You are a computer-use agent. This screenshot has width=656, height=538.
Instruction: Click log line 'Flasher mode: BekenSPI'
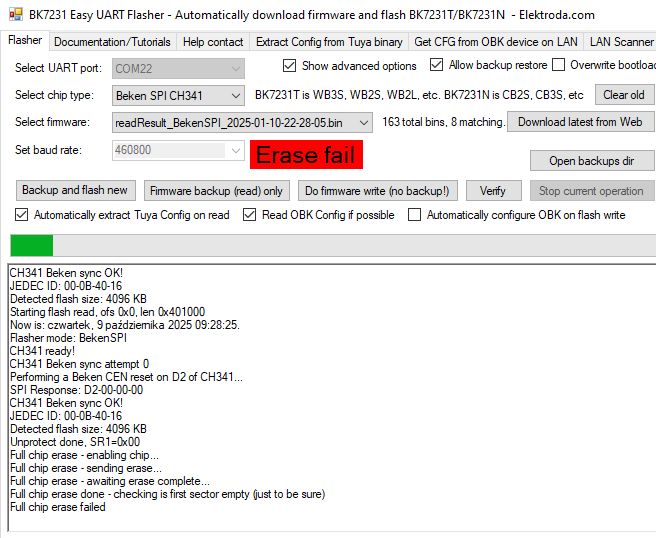tap(68, 338)
